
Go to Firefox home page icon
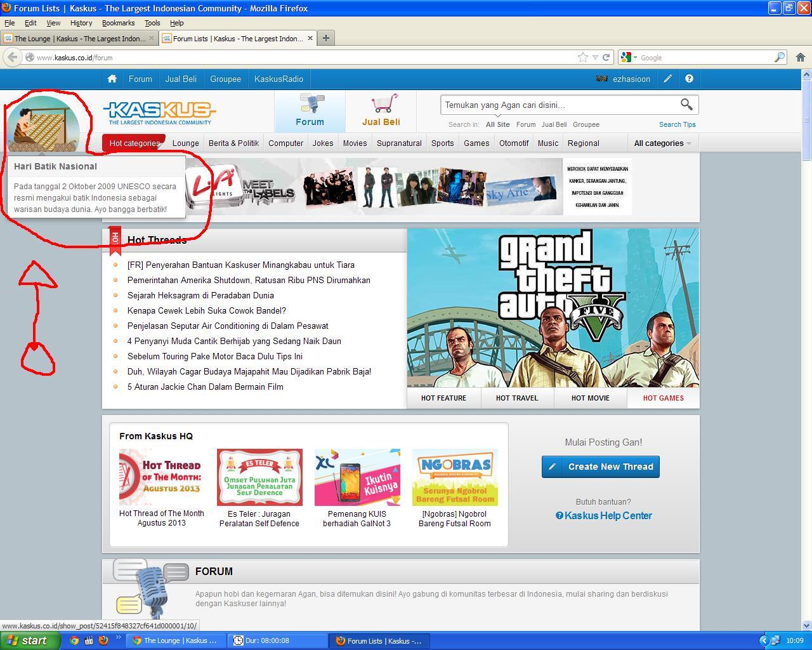800,57
